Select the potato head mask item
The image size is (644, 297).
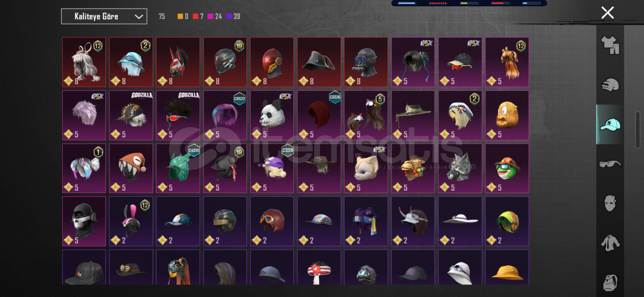[x=507, y=115]
